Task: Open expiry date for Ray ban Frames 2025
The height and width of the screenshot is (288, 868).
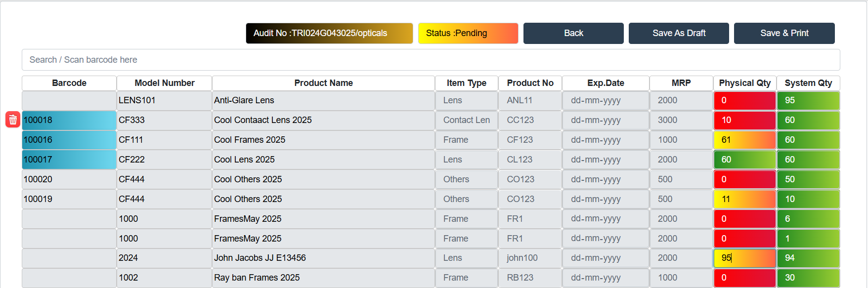Action: (605, 278)
